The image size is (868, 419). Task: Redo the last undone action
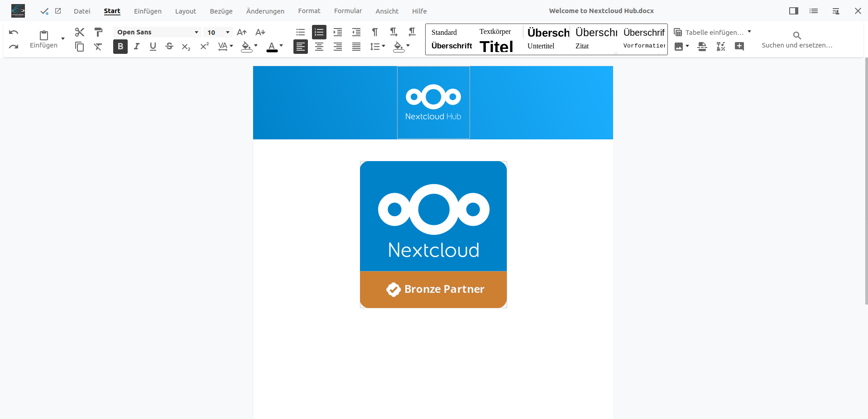click(x=14, y=47)
